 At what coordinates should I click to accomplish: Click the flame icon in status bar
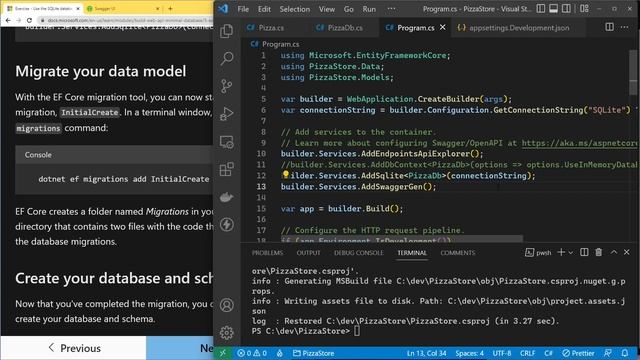(x=280, y=353)
